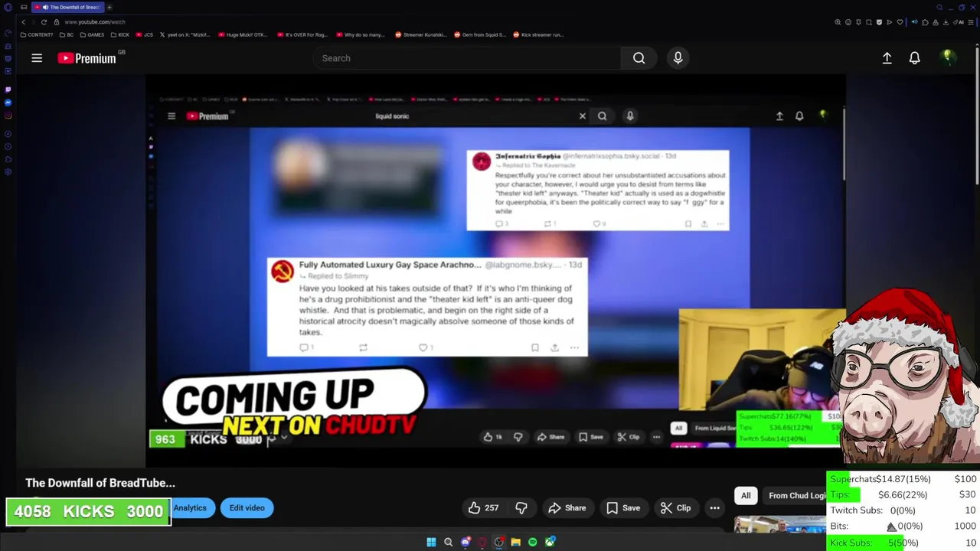Like the video with 257 likes
The width and height of the screenshot is (980, 551).
coord(483,507)
